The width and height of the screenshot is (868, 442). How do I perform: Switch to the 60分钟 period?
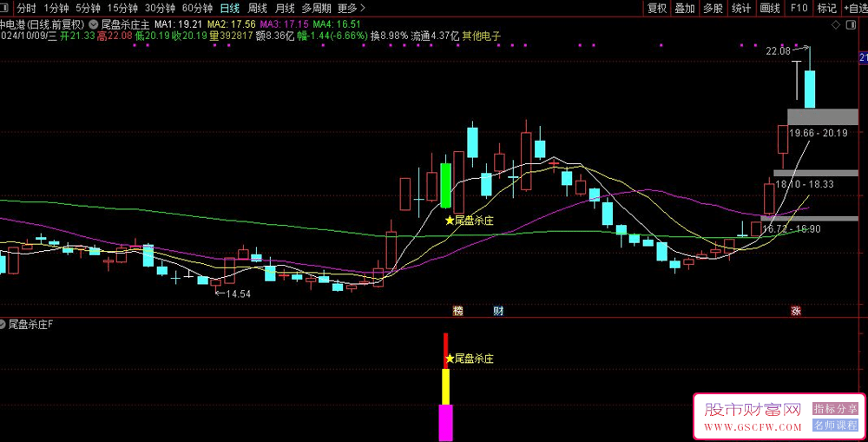pos(197,8)
